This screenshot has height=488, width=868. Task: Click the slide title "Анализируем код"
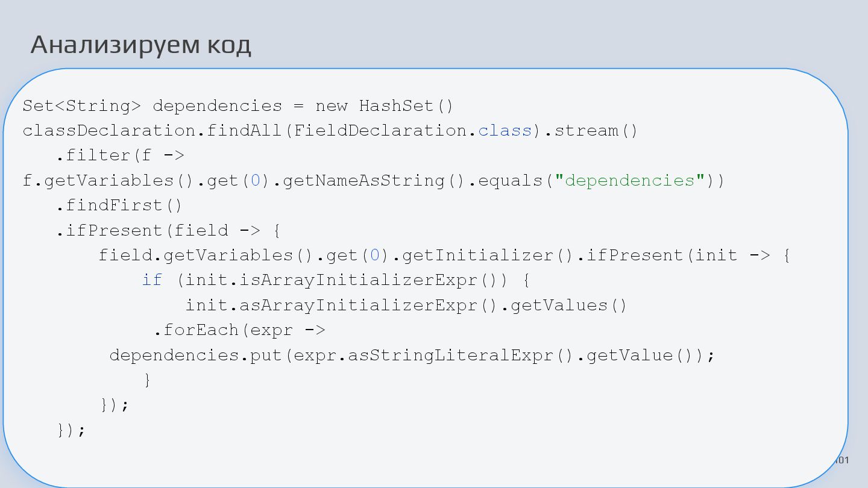tap(140, 45)
